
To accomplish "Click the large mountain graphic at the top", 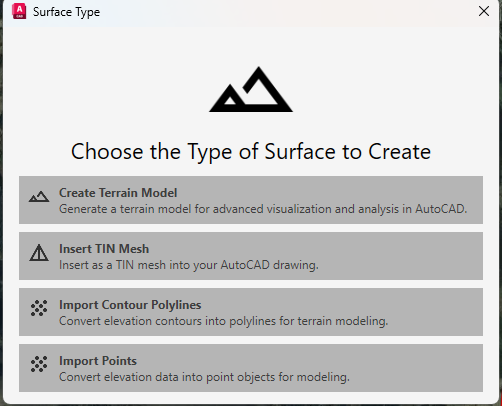I will click(x=251, y=89).
